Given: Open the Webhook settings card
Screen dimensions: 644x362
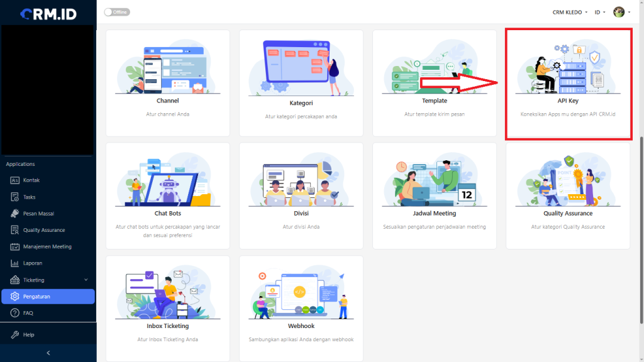Looking at the screenshot, I should 301,309.
